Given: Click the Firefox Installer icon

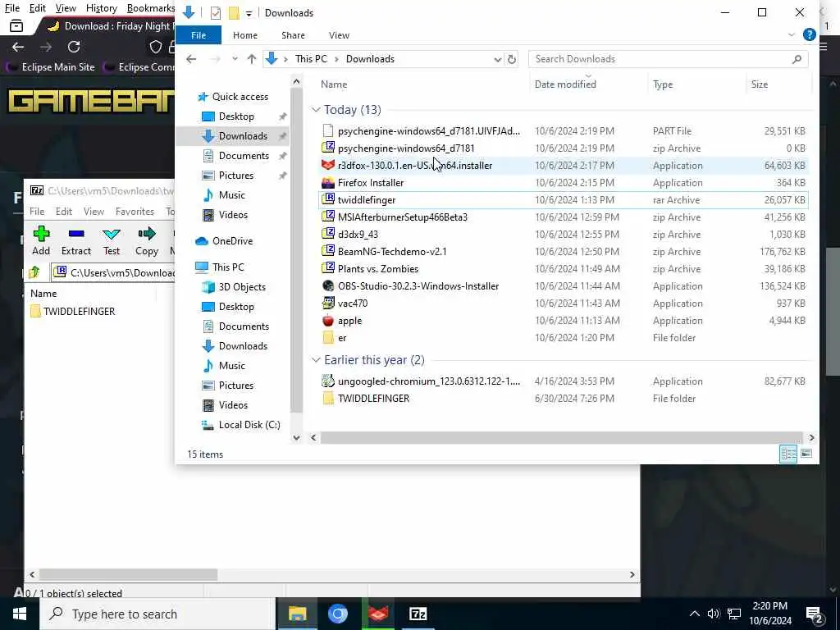Looking at the screenshot, I should click(328, 183).
